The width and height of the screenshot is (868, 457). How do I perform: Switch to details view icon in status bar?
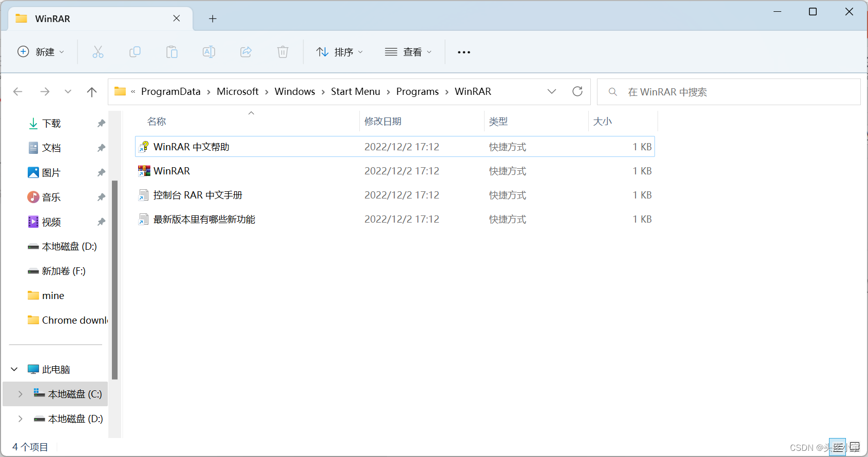tap(837, 447)
